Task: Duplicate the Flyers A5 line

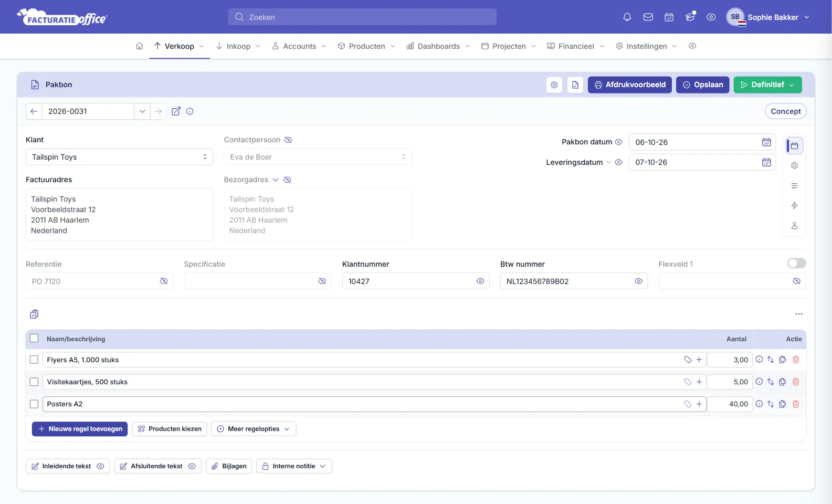Action: pos(783,360)
